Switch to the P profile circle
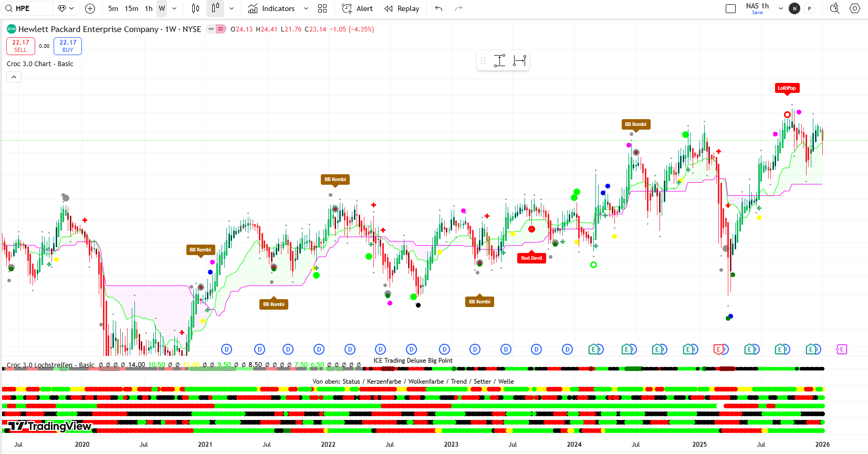The image size is (868, 454). (809, 8)
